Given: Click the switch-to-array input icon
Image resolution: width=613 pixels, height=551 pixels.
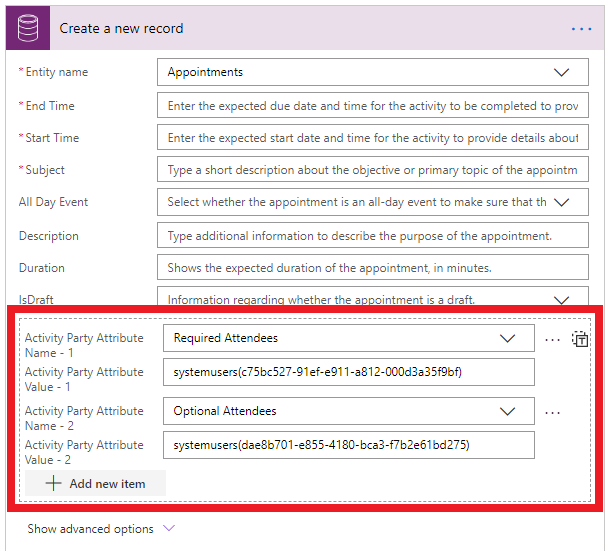Looking at the screenshot, I should click(580, 339).
